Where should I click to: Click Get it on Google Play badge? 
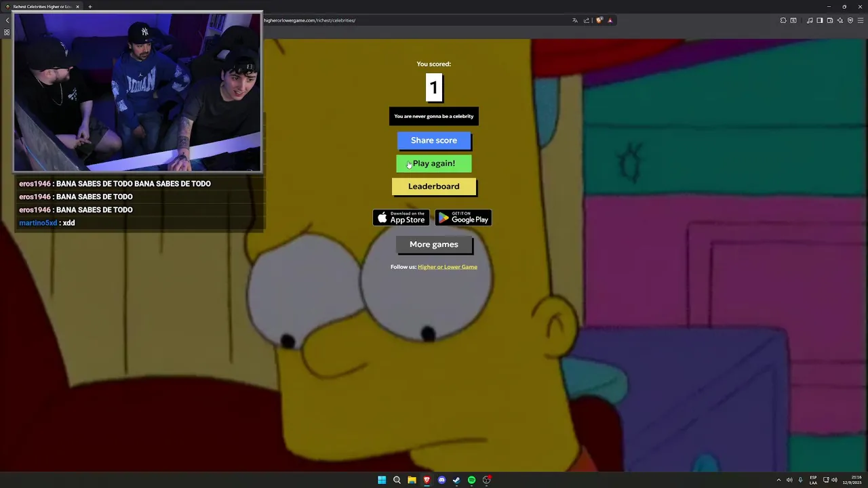pyautogui.click(x=463, y=218)
